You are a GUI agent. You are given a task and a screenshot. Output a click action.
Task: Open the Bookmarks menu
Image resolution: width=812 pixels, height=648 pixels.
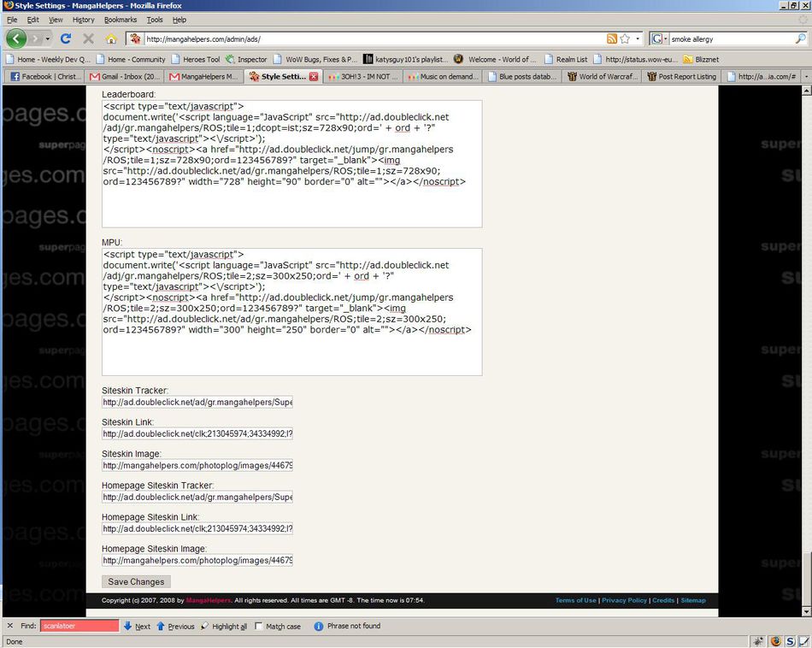click(121, 20)
